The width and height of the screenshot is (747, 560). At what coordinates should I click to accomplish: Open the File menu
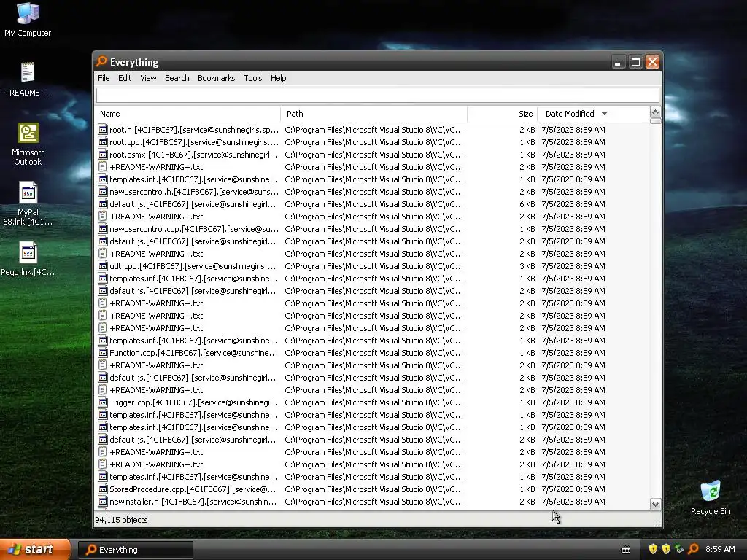click(x=104, y=78)
